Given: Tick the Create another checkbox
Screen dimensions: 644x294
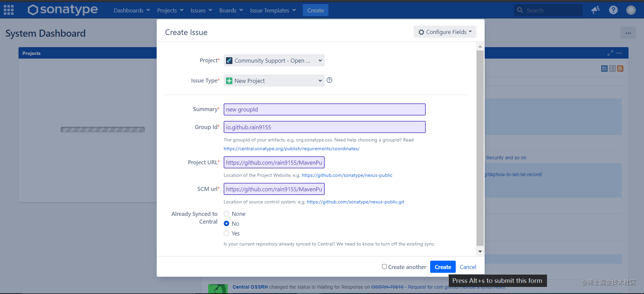Looking at the screenshot, I should 384,266.
